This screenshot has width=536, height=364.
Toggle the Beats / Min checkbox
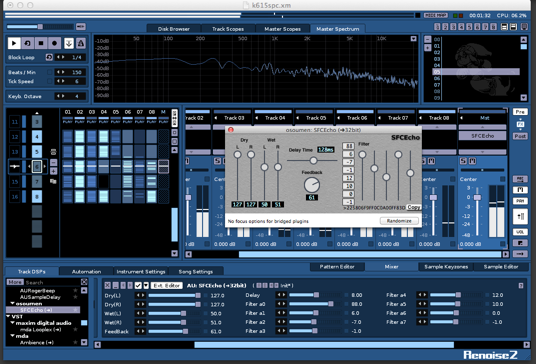pos(50,72)
